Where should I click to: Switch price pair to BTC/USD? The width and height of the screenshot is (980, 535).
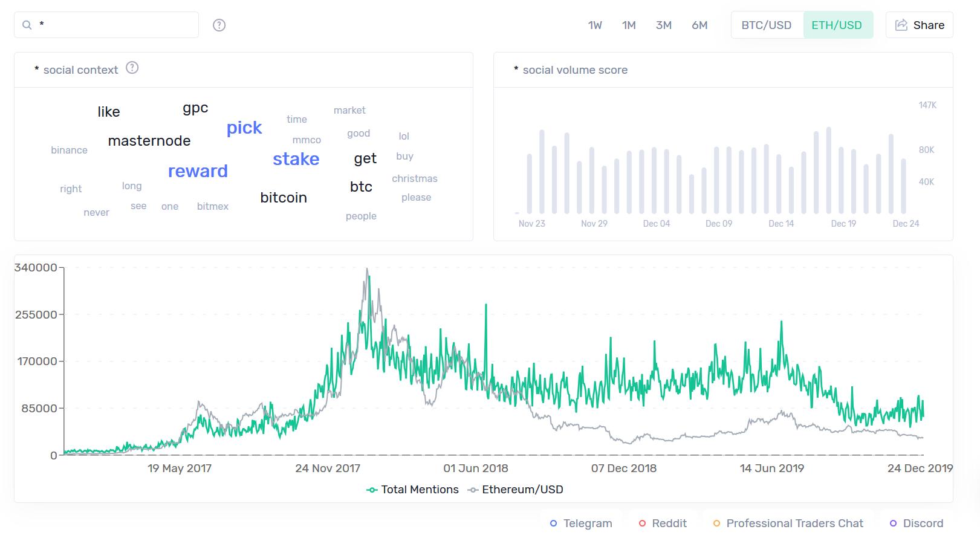pyautogui.click(x=766, y=25)
